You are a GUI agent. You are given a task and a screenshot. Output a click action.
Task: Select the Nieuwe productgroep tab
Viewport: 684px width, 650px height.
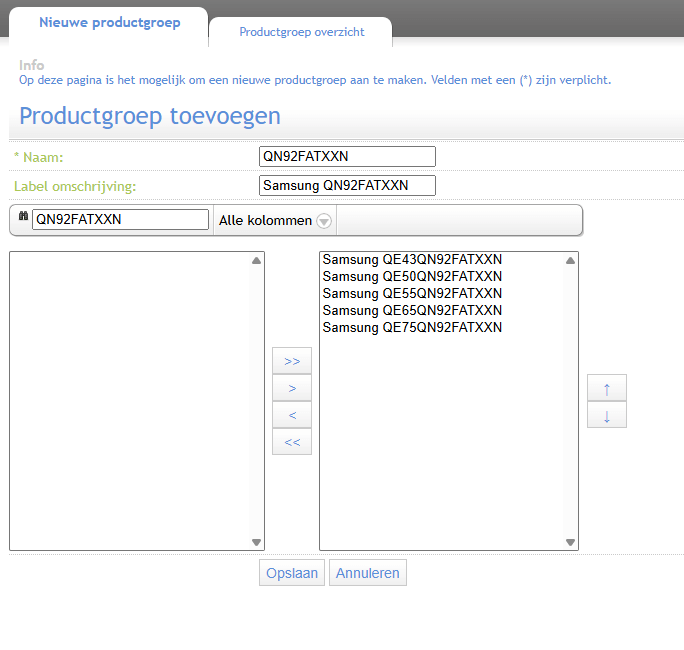click(109, 23)
